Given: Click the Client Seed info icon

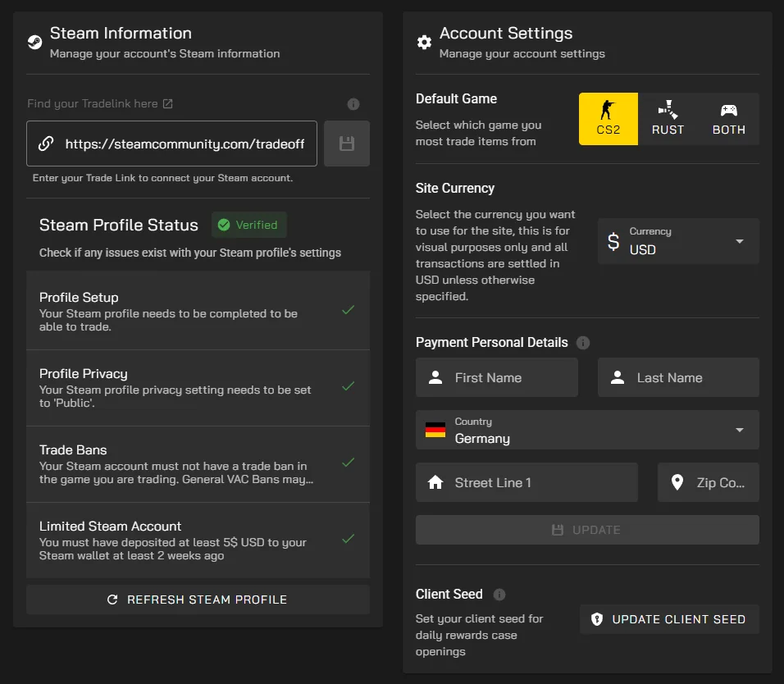Looking at the screenshot, I should click(x=499, y=595).
